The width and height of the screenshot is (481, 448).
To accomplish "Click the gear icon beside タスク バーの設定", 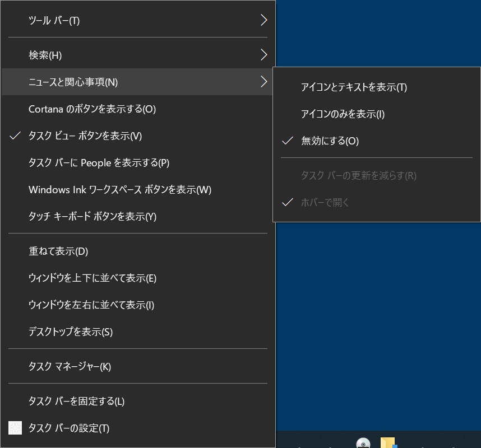I will tap(15, 428).
